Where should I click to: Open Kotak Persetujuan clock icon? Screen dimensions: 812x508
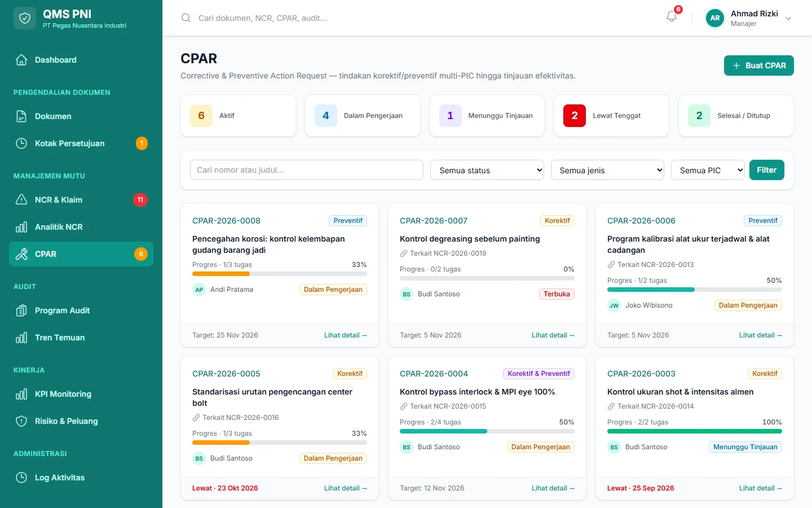(21, 143)
